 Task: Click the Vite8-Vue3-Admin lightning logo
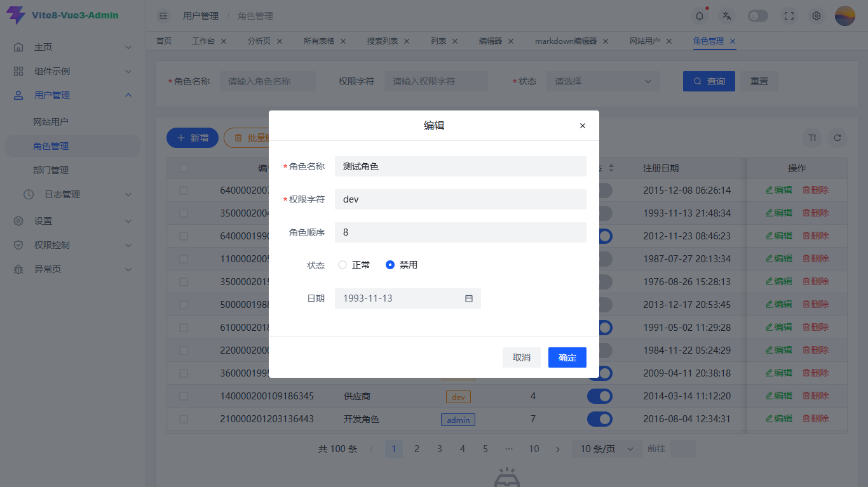click(16, 15)
